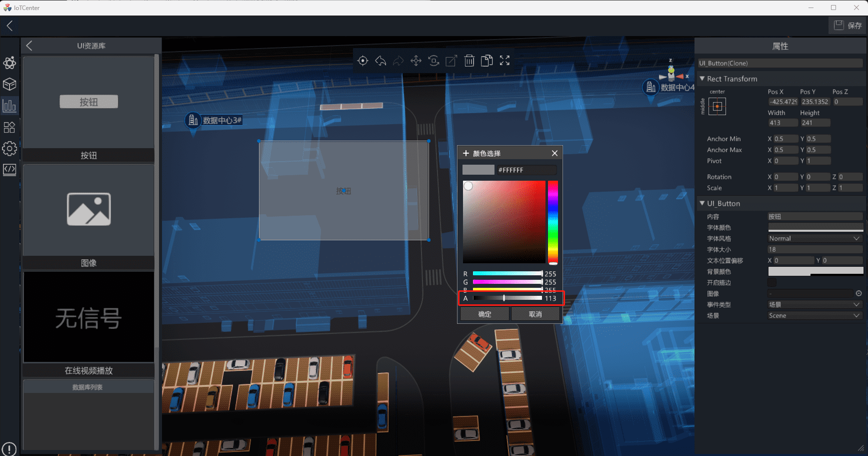Open the 3D cube model library icon

(9, 84)
